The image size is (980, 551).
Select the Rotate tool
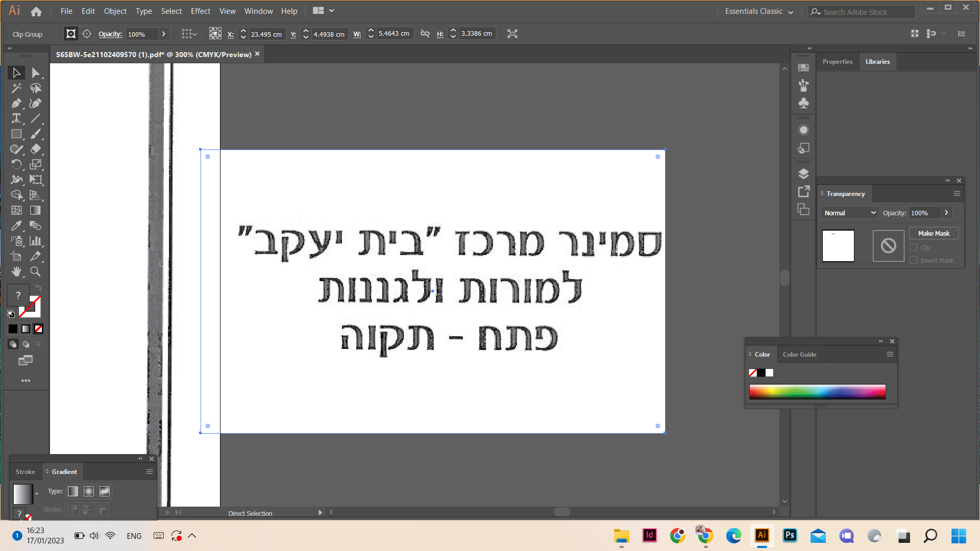coord(16,164)
